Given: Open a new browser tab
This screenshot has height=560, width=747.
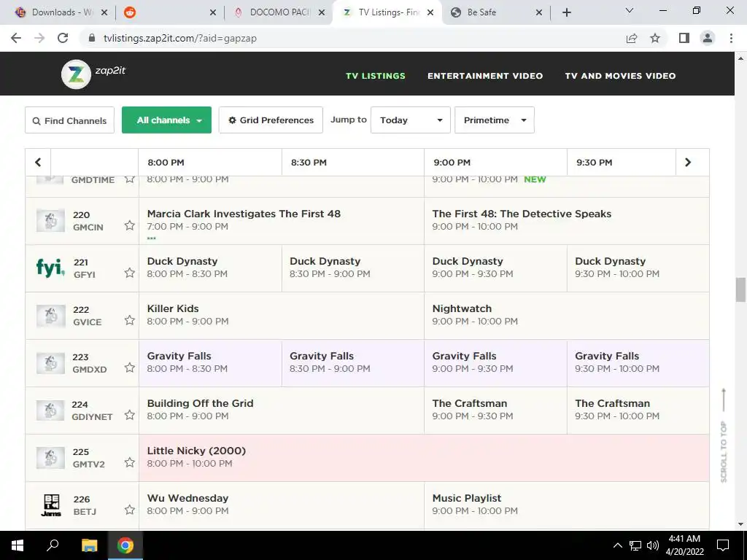Looking at the screenshot, I should coord(566,12).
